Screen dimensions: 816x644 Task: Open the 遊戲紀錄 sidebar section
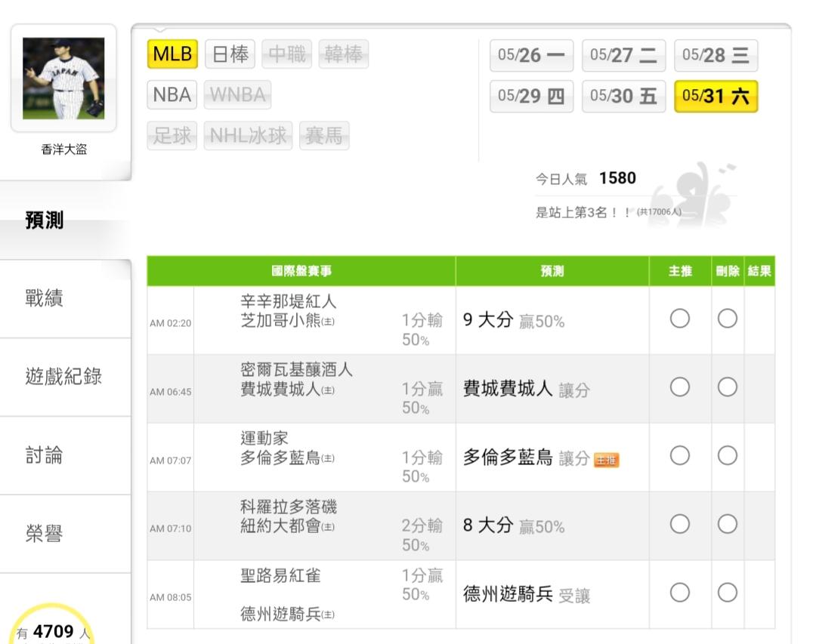point(65,377)
